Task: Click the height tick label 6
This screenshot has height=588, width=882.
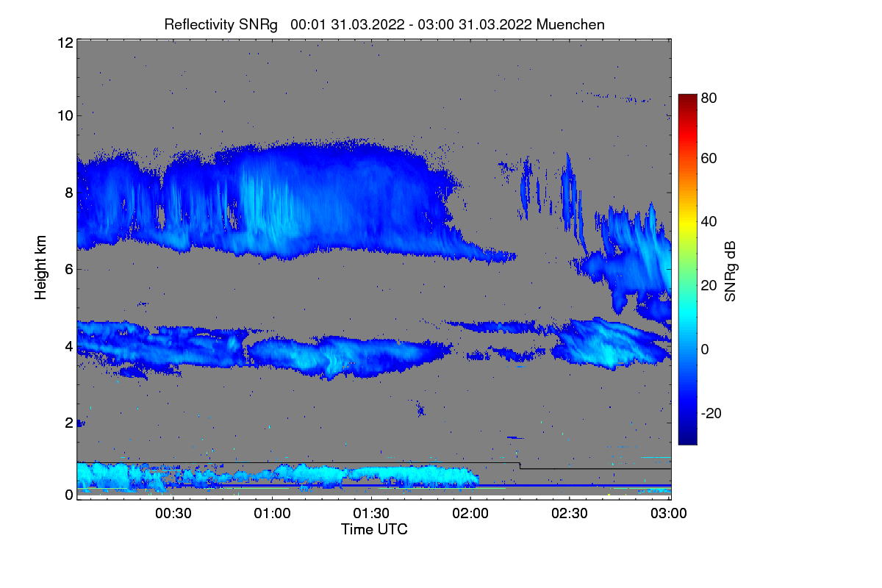Action: pyautogui.click(x=68, y=269)
